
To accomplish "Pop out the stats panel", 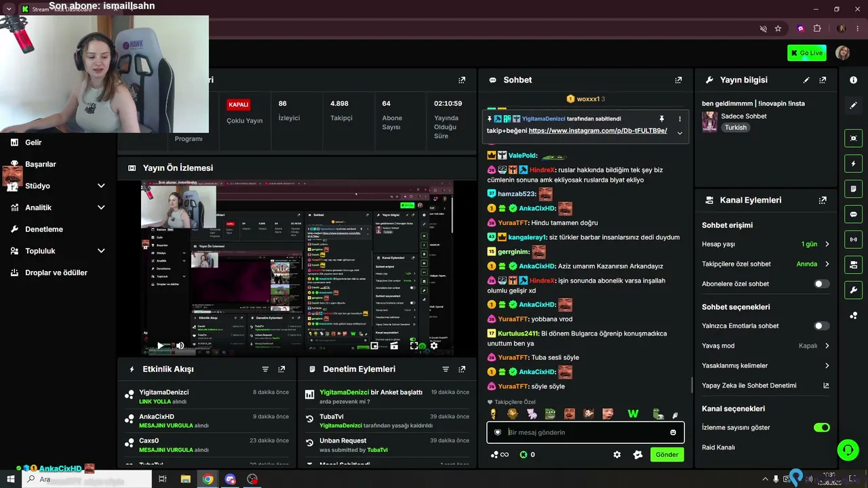I will point(462,80).
